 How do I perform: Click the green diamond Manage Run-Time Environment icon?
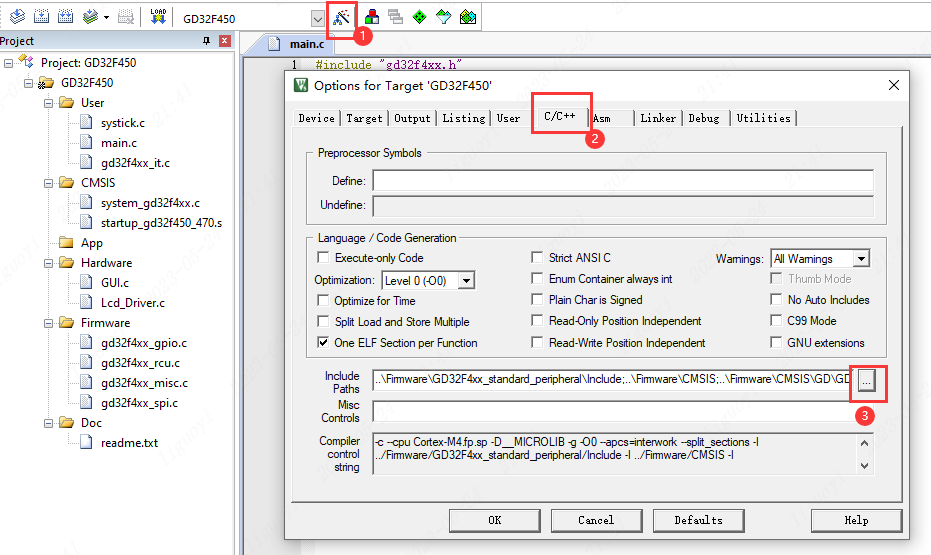419,17
